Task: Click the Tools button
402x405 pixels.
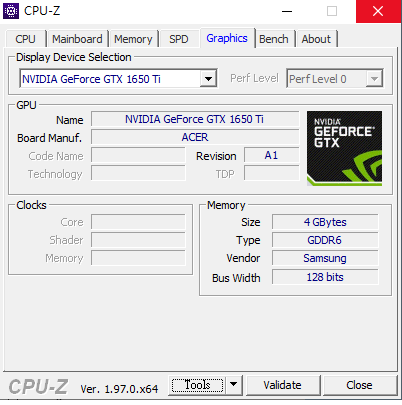Action: (x=197, y=385)
